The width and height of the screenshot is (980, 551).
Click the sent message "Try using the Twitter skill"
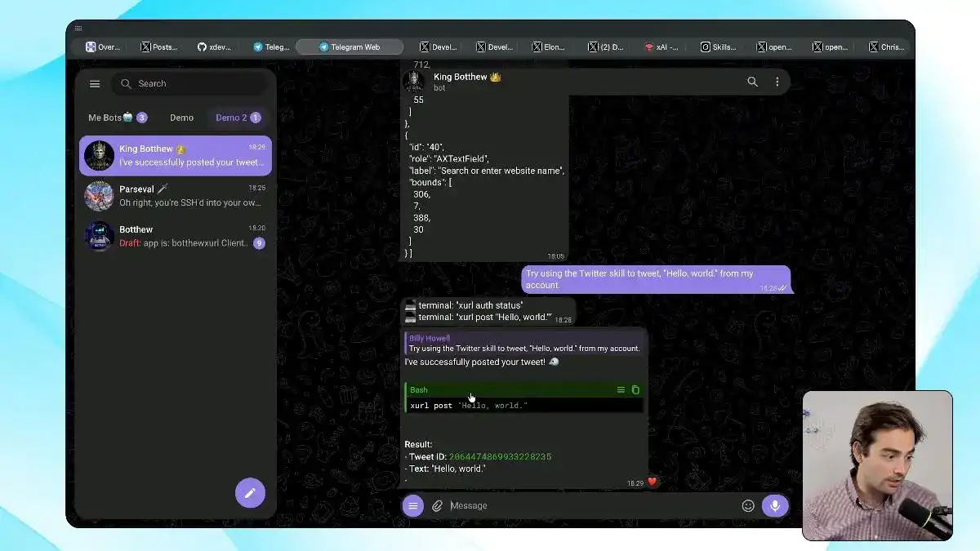656,279
